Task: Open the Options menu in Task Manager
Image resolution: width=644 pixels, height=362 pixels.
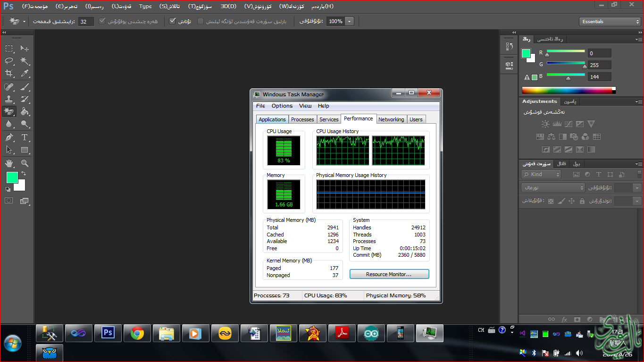Action: point(282,106)
